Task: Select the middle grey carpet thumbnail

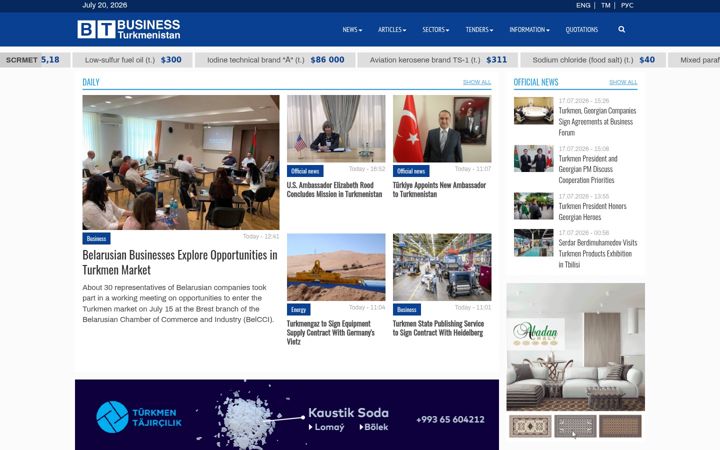Action: pos(575,426)
